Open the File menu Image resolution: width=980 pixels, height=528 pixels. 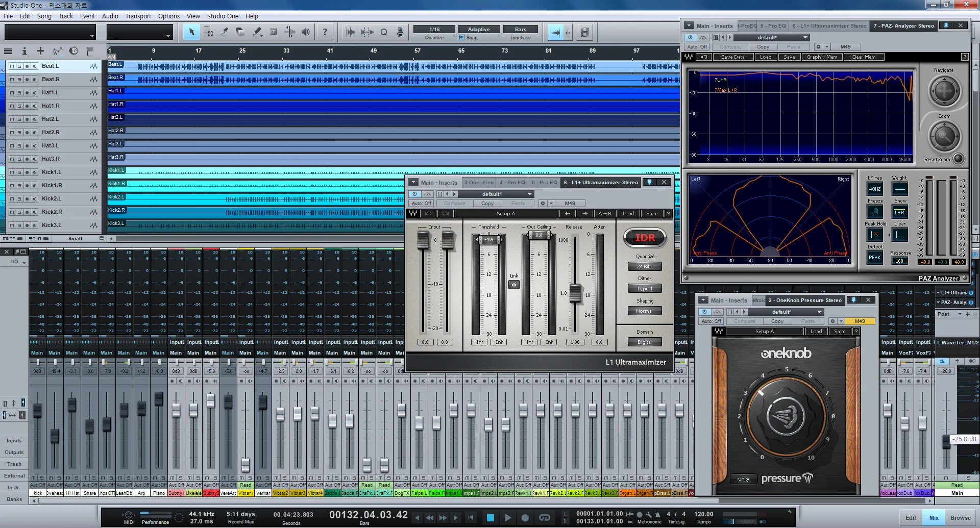coord(8,16)
